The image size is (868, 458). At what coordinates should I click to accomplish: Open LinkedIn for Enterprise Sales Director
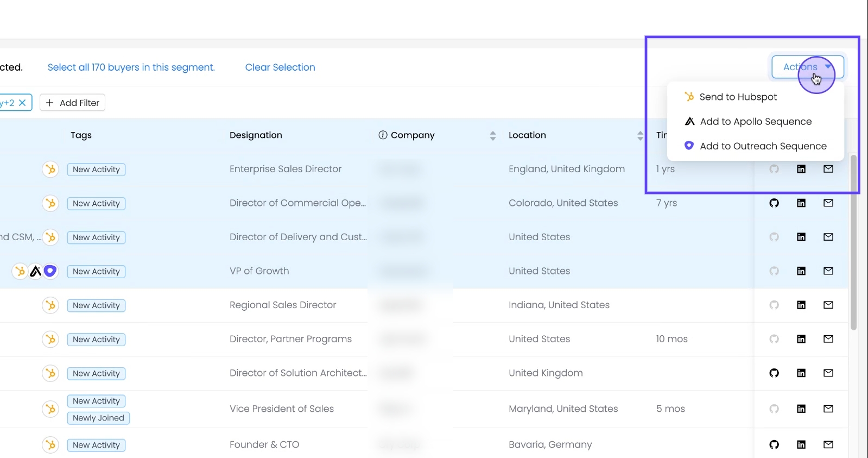click(801, 169)
